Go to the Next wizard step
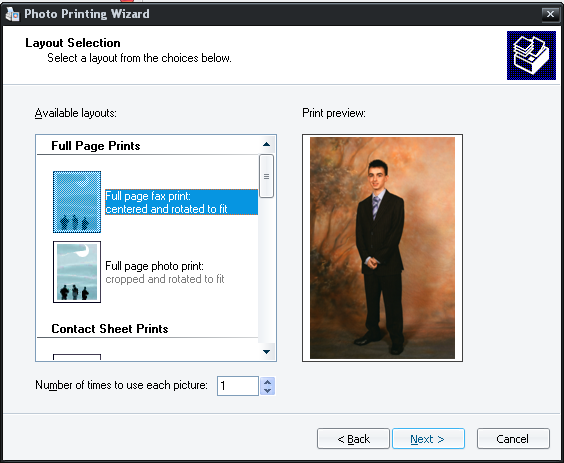Screen dimensions: 564x463 coord(428,439)
